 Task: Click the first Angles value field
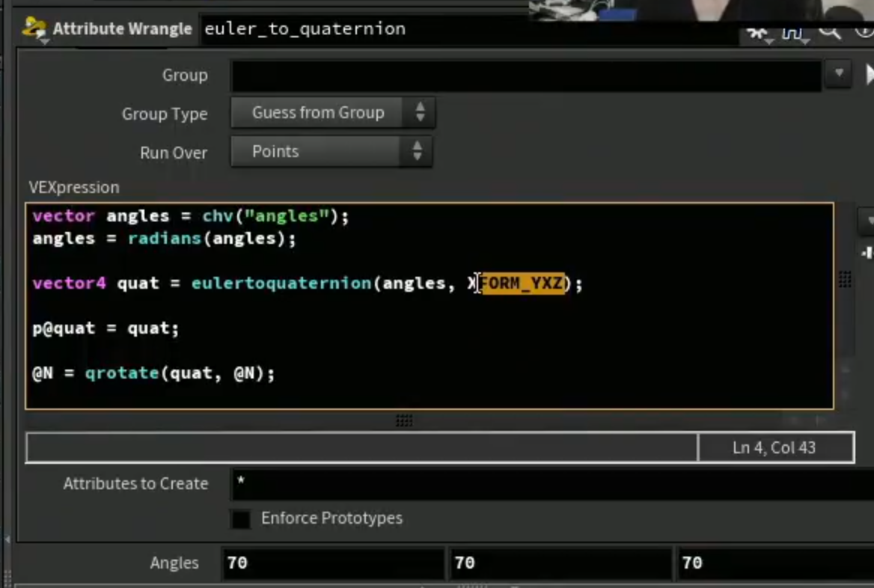[333, 563]
